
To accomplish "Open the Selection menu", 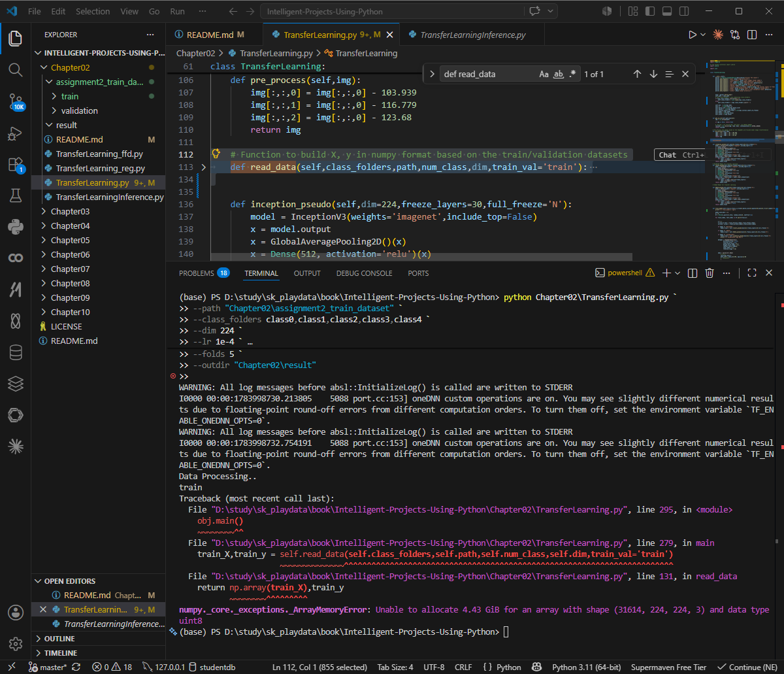I will [93, 11].
